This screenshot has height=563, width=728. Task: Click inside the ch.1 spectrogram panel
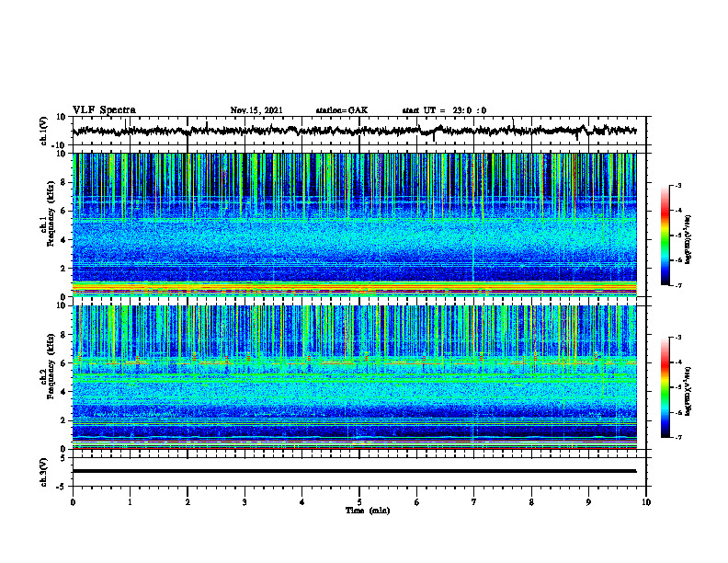[x=355, y=224]
